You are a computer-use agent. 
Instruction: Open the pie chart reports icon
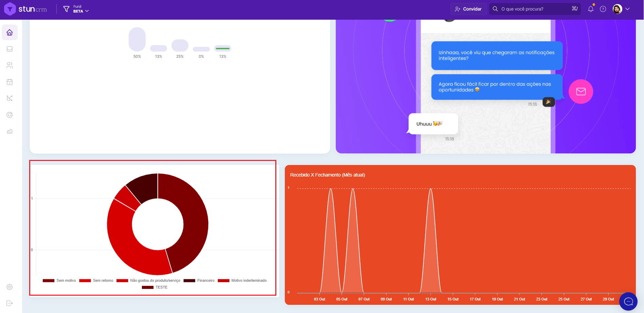coord(10,115)
